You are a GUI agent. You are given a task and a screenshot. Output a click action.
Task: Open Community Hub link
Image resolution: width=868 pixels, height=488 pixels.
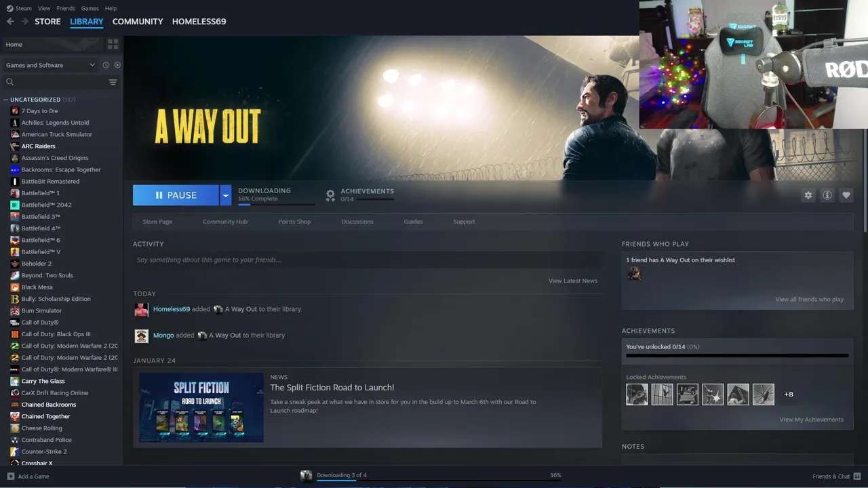pyautogui.click(x=225, y=222)
